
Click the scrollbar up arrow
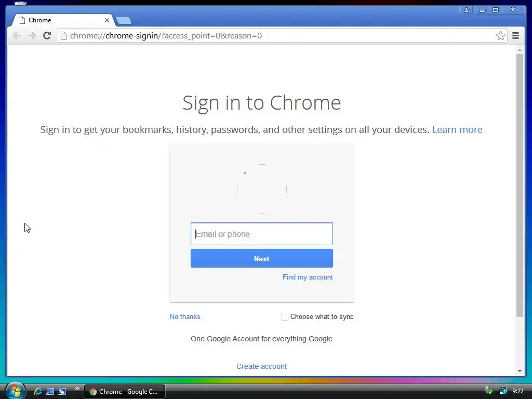(520, 50)
